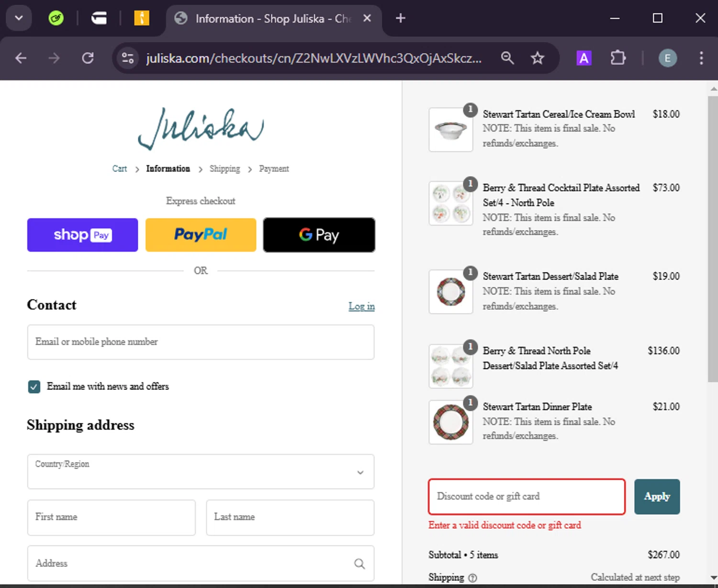Go to the Cart breadcrumb
718x588 pixels.
click(x=120, y=169)
